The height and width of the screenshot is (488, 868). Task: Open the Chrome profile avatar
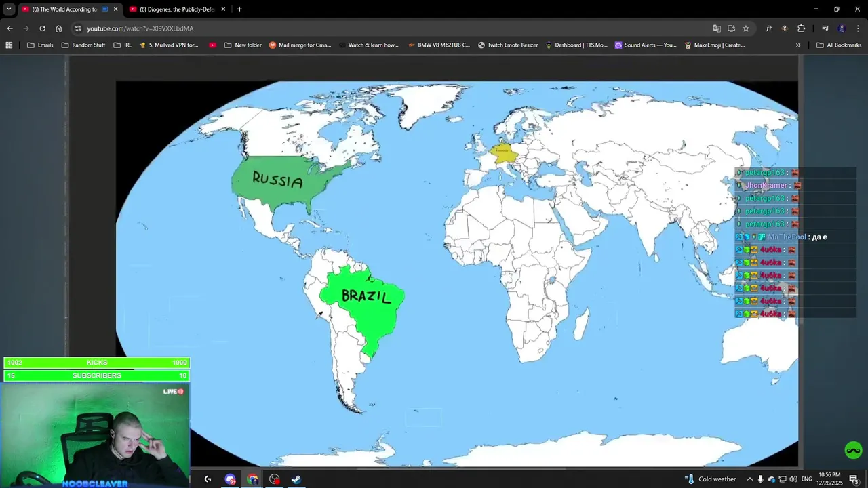pyautogui.click(x=842, y=28)
